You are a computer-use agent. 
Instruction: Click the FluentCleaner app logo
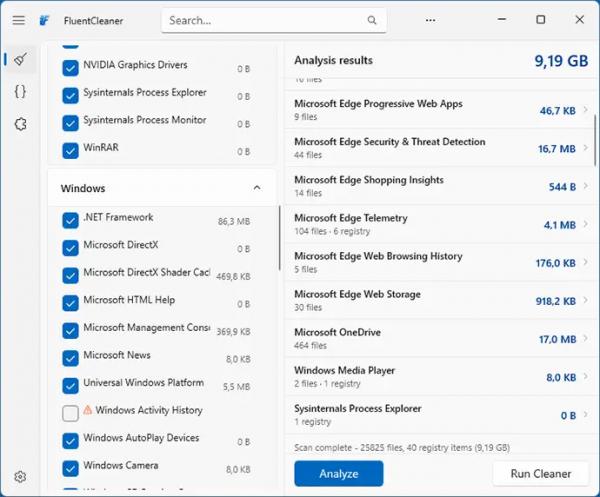click(x=44, y=20)
